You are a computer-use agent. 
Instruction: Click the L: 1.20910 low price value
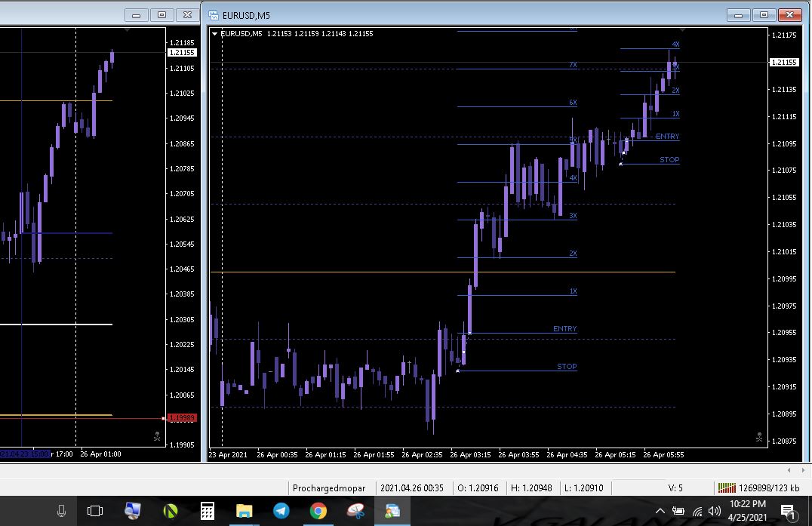pyautogui.click(x=583, y=488)
